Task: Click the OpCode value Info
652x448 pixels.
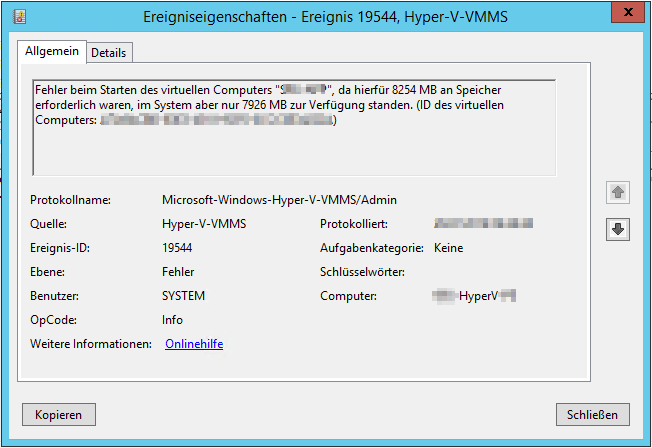Action: pos(172,320)
